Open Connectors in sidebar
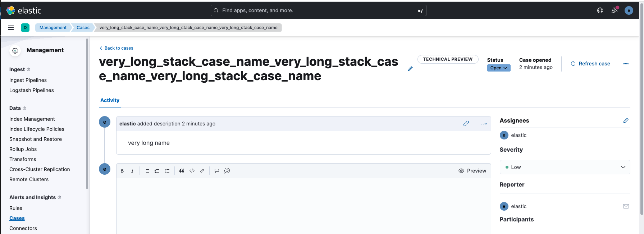Screen dimensions: 644x234 (x=23, y=228)
